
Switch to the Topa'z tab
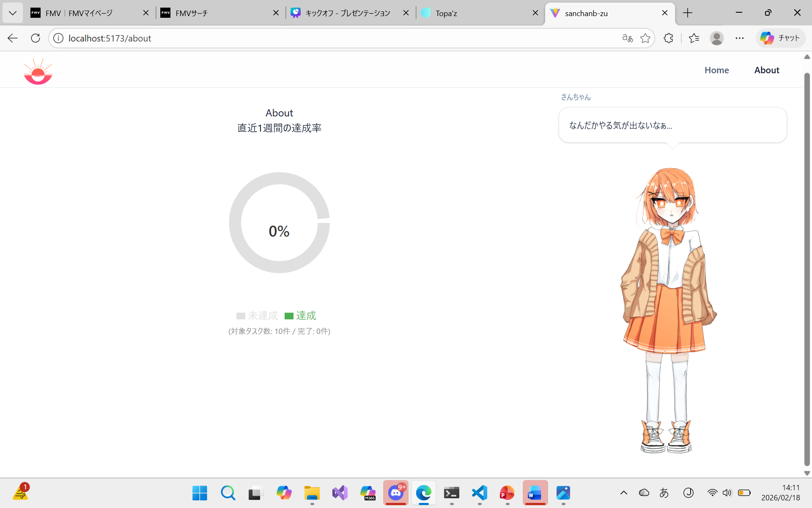(x=474, y=13)
